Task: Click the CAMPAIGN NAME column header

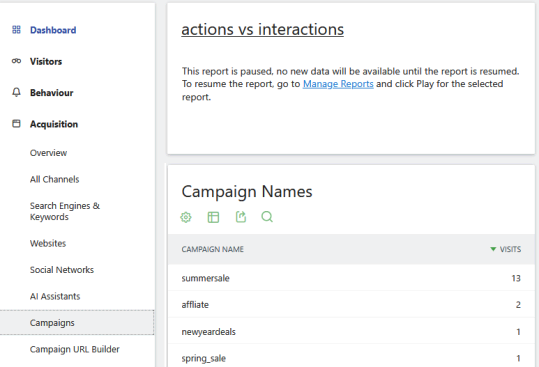Action: [212, 249]
